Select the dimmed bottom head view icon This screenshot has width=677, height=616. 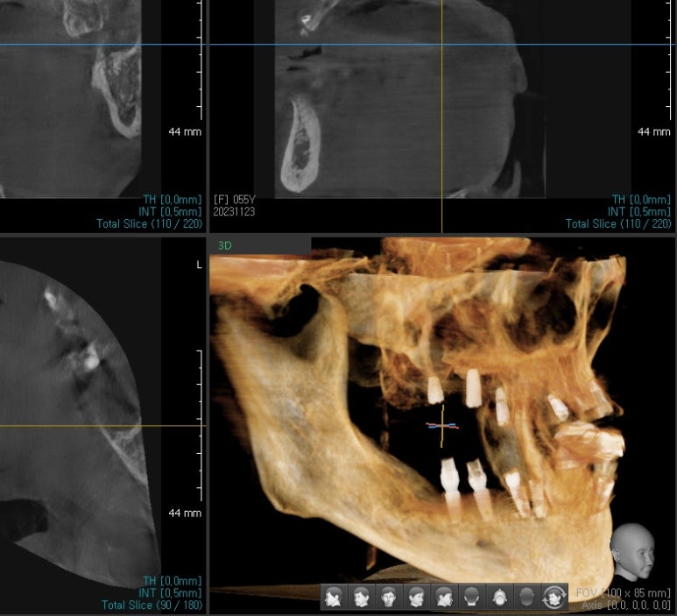(527, 597)
